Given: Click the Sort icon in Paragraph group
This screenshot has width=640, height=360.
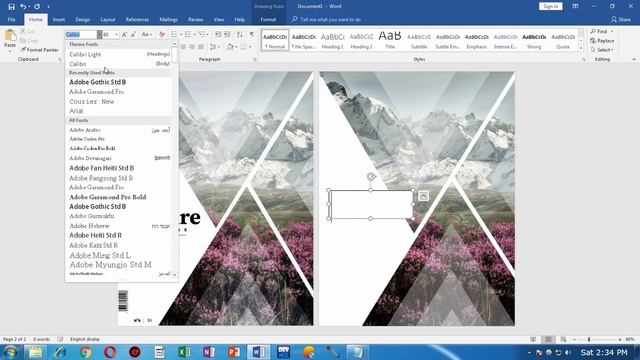Looking at the screenshot, I should click(x=240, y=35).
